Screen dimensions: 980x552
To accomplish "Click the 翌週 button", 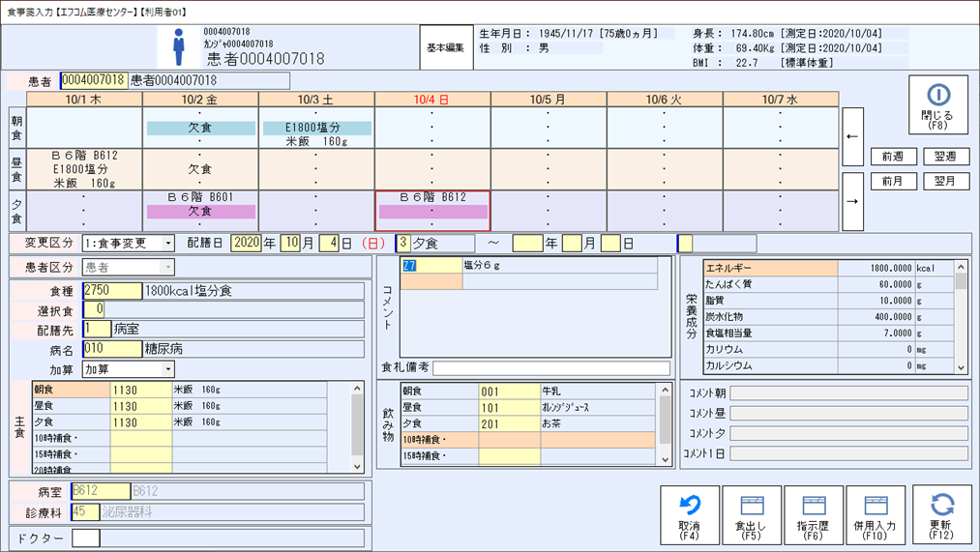I will pyautogui.click(x=945, y=157).
